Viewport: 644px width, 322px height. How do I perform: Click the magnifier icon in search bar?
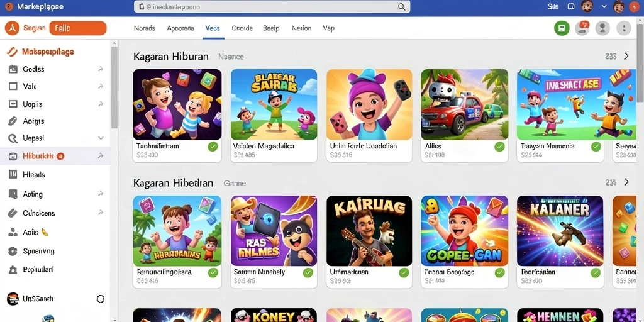(401, 6)
